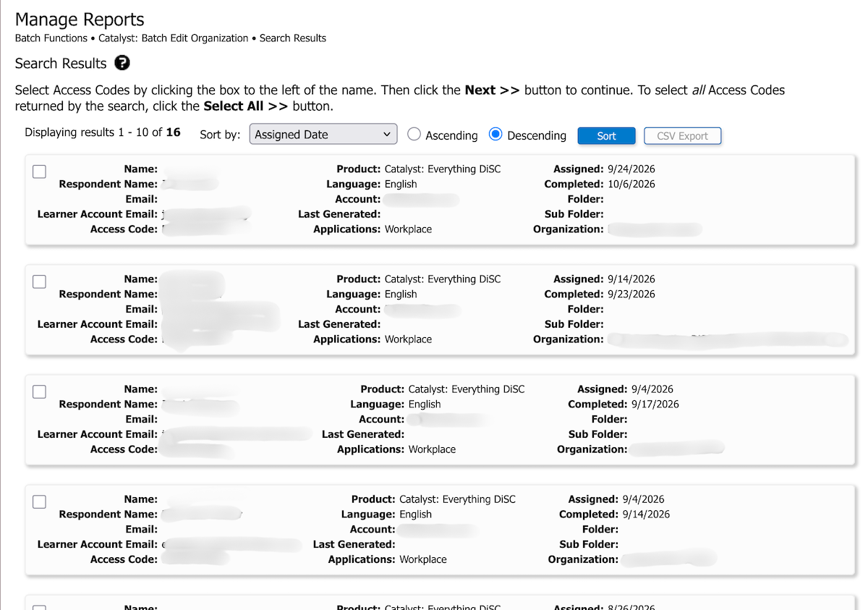868x610 pixels.
Task: Click the "Displaying results 1 - 10 of 16" text
Action: pos(103,132)
